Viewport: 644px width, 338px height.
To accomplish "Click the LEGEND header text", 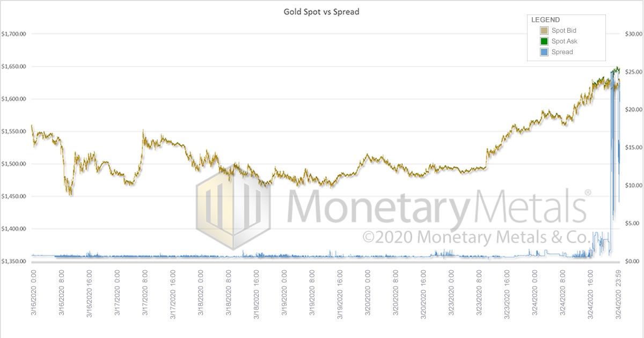I will [545, 20].
